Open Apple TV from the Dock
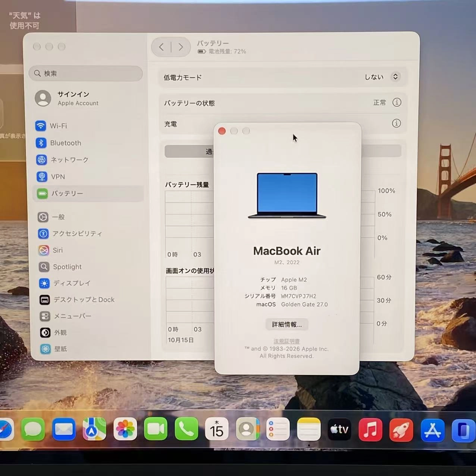This screenshot has height=476, width=476. point(339,429)
